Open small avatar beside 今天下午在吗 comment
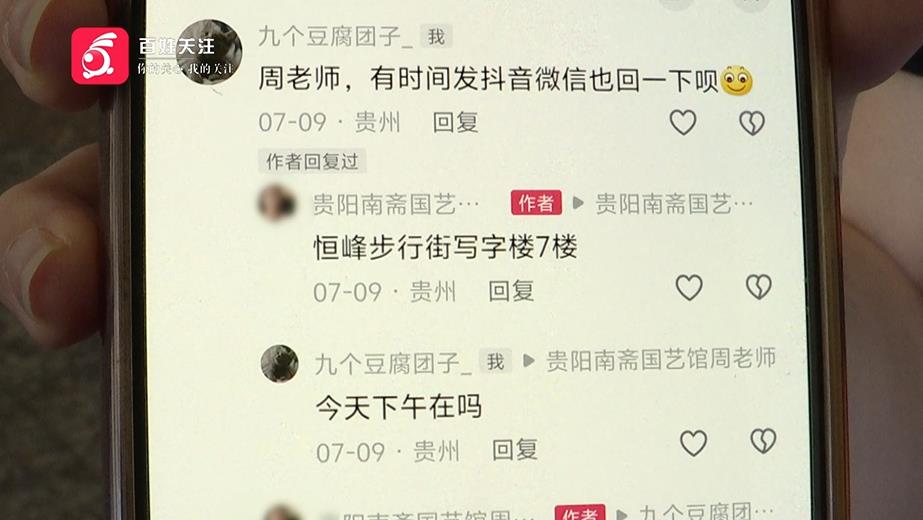The image size is (923, 520). click(x=280, y=363)
